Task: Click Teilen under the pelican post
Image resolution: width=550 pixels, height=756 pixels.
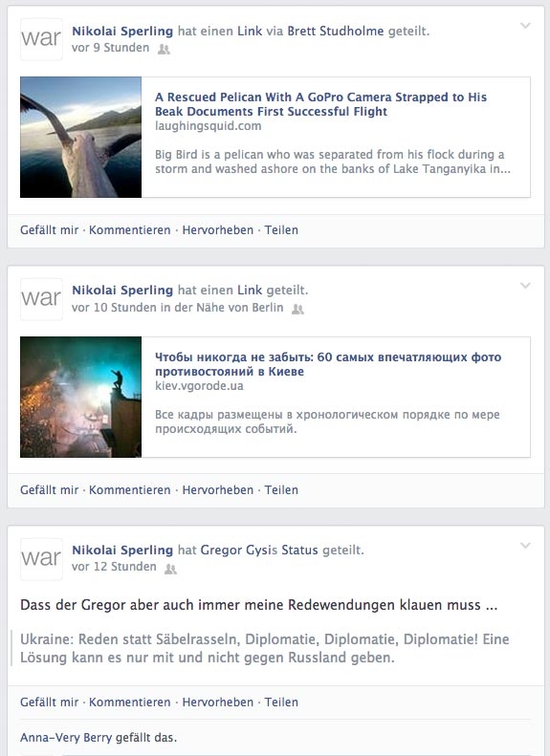Action: coord(281,230)
